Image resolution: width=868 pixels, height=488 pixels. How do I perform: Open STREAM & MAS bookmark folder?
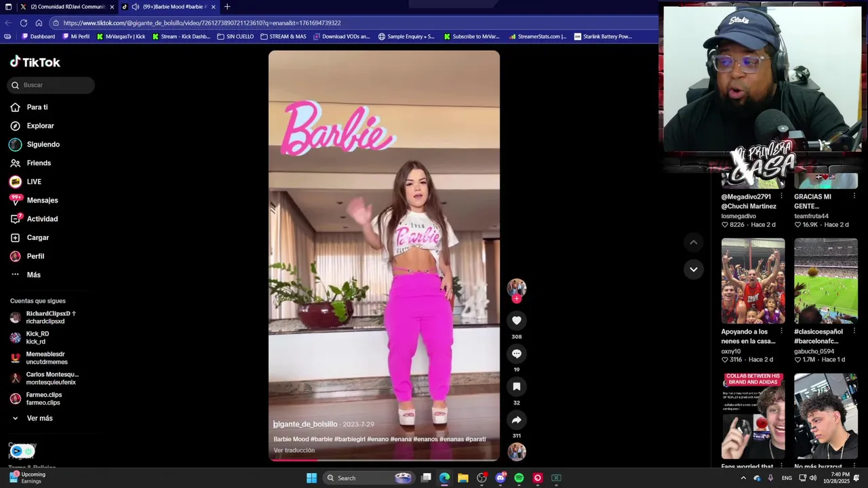click(x=283, y=37)
